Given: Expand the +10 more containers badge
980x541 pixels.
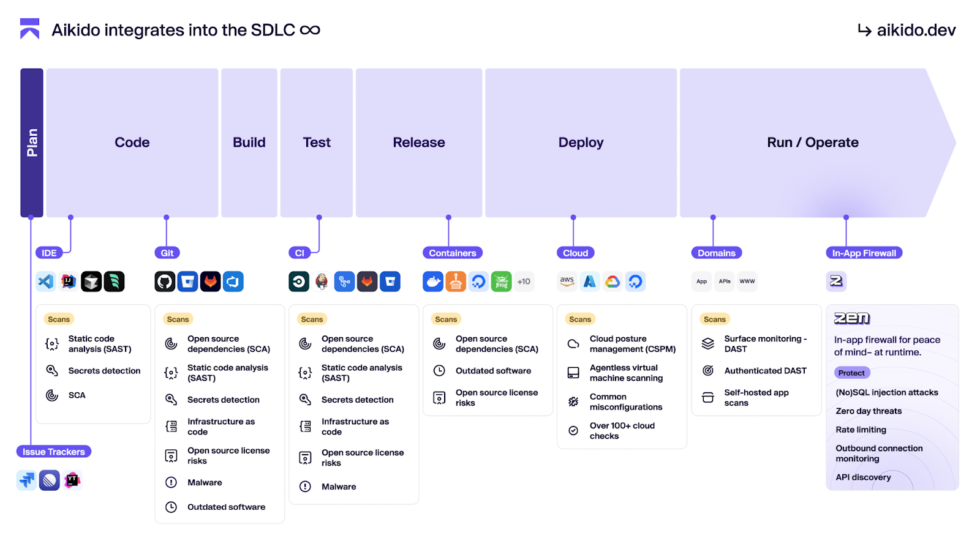Looking at the screenshot, I should [x=524, y=282].
